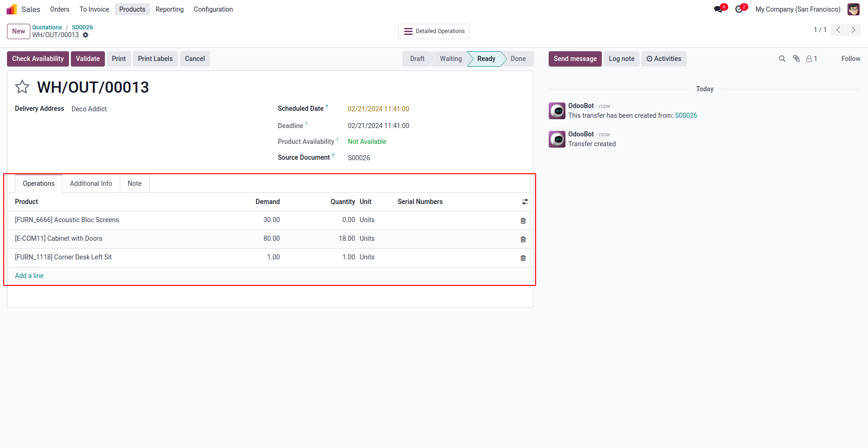
Task: Set status to Done in the status bar
Action: tap(518, 59)
